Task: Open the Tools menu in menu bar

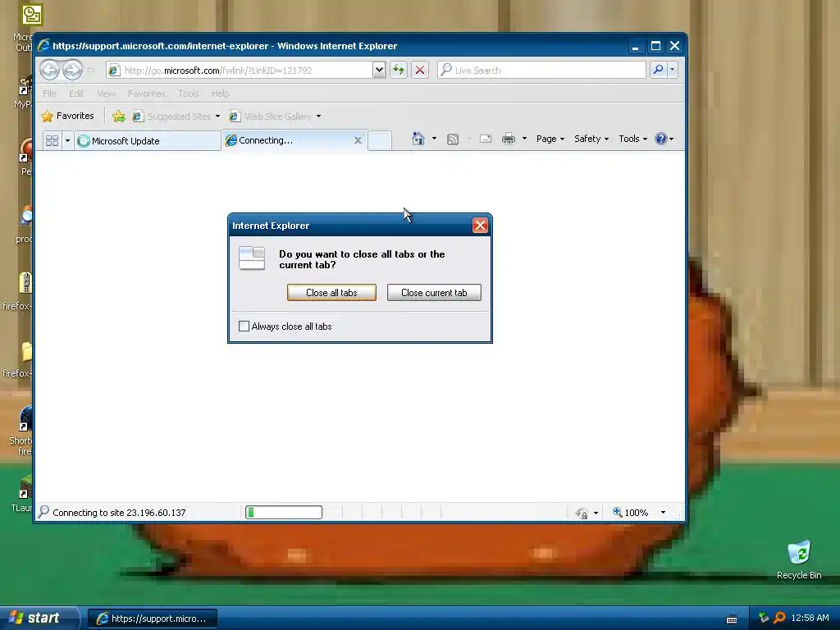Action: point(189,94)
